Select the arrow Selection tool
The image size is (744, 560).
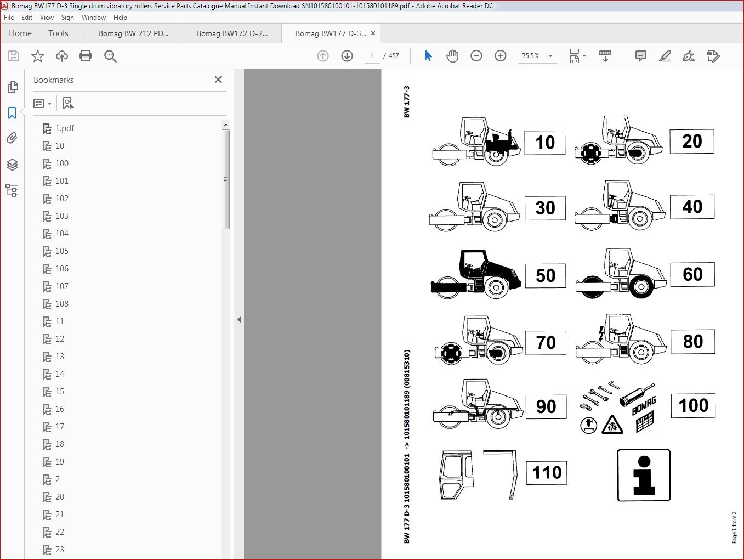pyautogui.click(x=428, y=56)
